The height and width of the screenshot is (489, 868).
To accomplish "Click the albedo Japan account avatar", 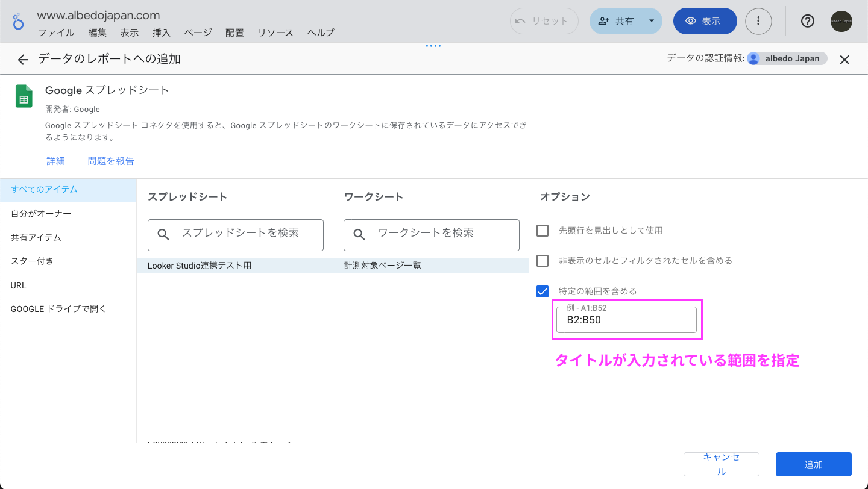I will [841, 21].
